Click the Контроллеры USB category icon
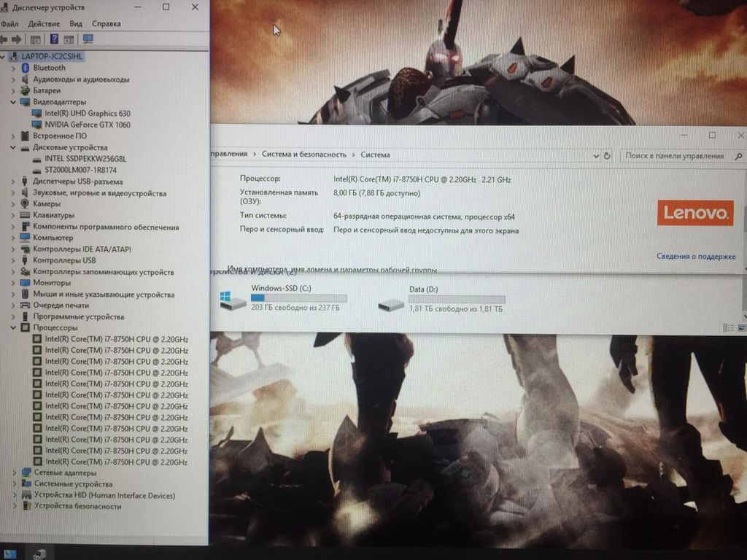747x560 pixels. coord(25,260)
